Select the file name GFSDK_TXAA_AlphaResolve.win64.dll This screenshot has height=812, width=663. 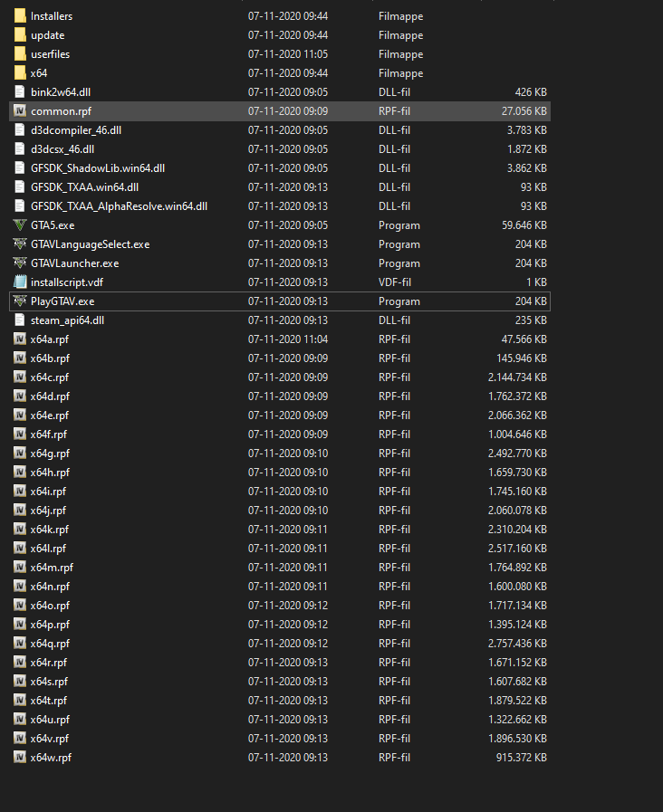120,206
